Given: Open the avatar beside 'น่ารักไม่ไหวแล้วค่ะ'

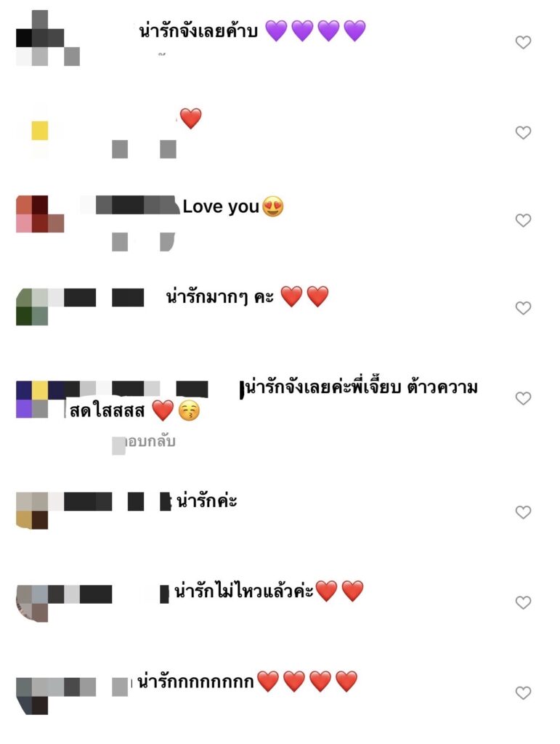Looking at the screenshot, I should [32, 603].
